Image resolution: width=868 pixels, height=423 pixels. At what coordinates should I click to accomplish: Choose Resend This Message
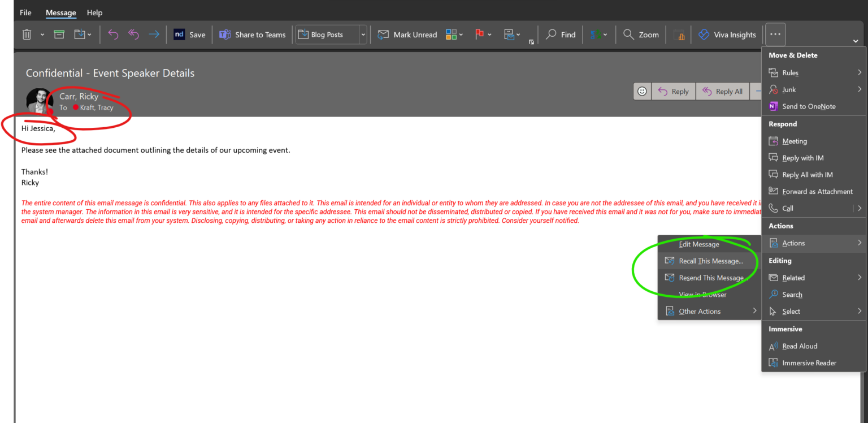click(x=710, y=278)
